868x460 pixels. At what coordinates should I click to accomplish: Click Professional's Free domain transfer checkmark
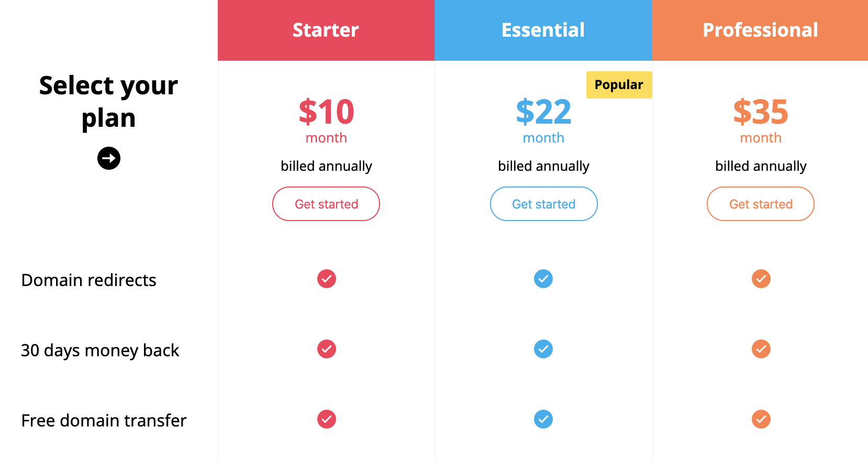coord(761,419)
